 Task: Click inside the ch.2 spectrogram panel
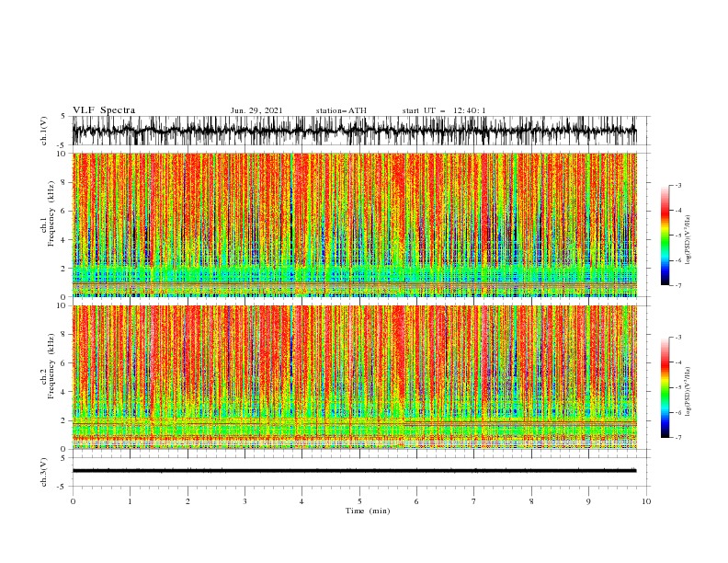click(x=354, y=377)
